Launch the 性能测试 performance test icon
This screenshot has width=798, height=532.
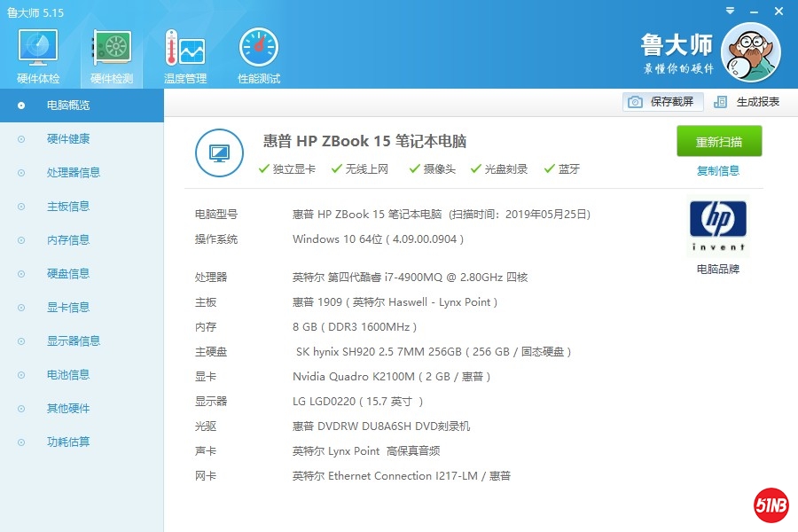click(258, 49)
